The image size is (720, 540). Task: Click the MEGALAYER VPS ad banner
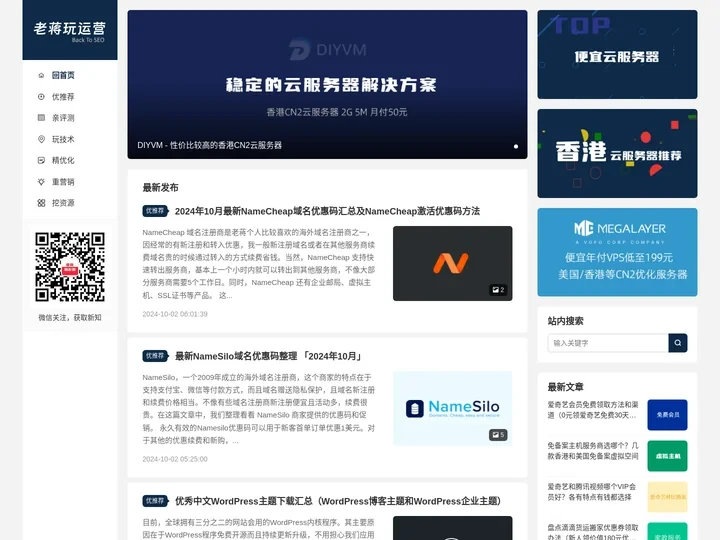click(x=617, y=252)
